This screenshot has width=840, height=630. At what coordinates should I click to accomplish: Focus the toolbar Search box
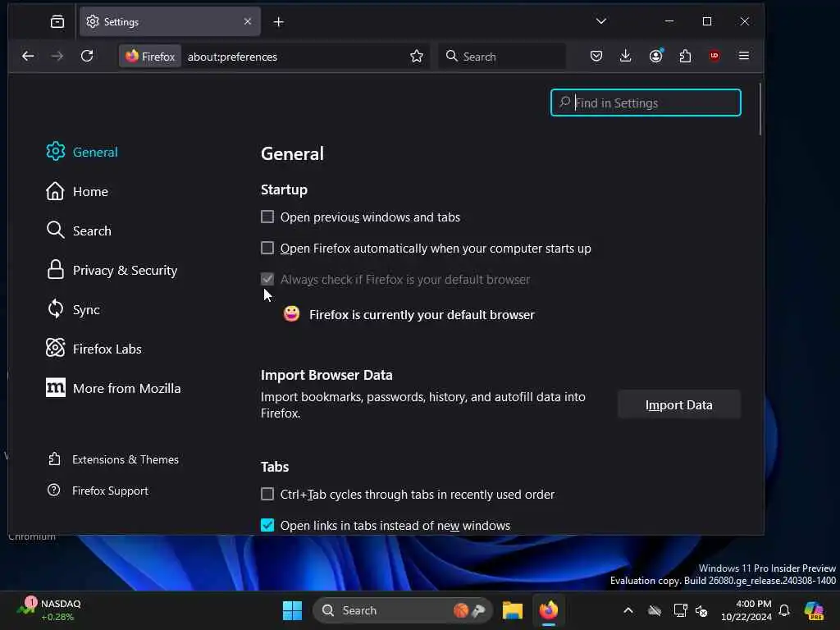[x=503, y=57]
